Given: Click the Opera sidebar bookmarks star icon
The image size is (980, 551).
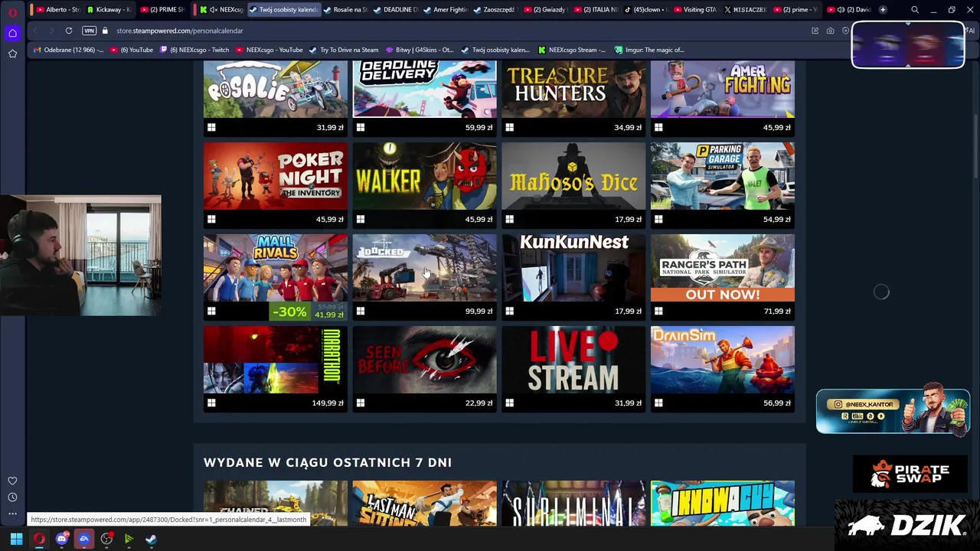Looking at the screenshot, I should tap(12, 54).
